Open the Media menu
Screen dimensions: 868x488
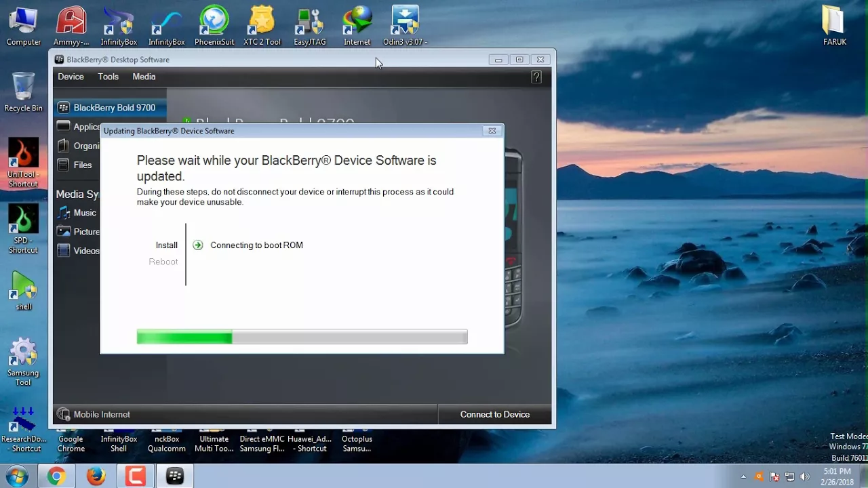[x=144, y=77]
